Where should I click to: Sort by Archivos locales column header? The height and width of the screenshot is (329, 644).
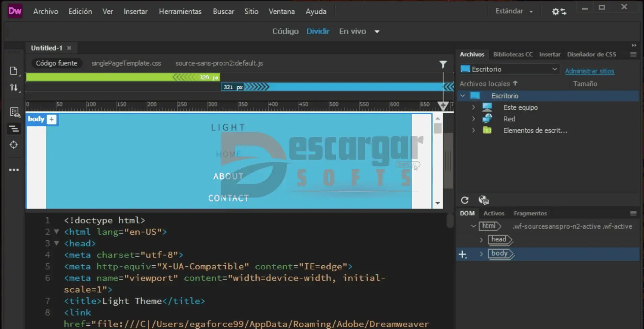coord(488,84)
